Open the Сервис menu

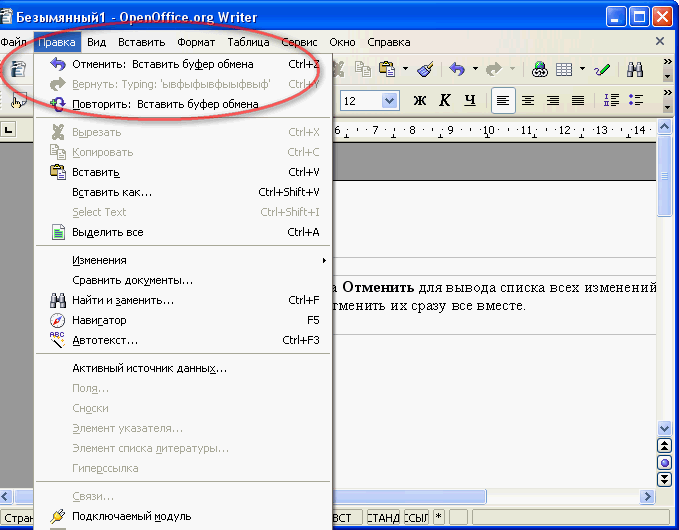click(x=299, y=42)
